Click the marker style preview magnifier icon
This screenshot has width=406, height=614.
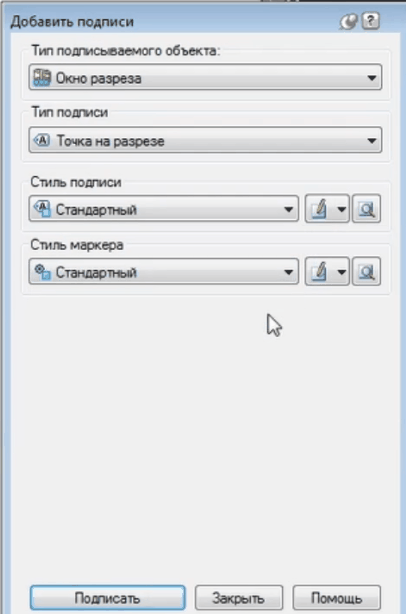pyautogui.click(x=366, y=272)
